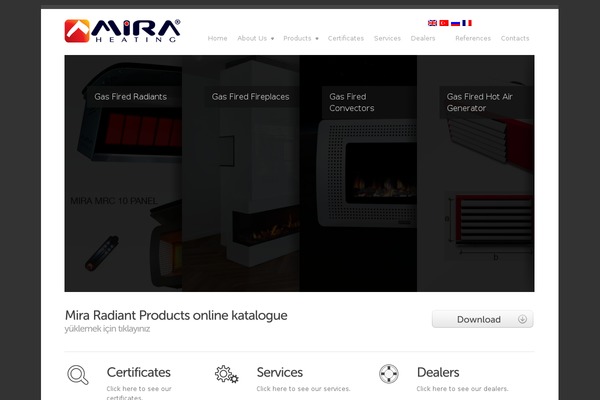Click the 'MIRA MRC 10 PANEL' label

(x=114, y=201)
